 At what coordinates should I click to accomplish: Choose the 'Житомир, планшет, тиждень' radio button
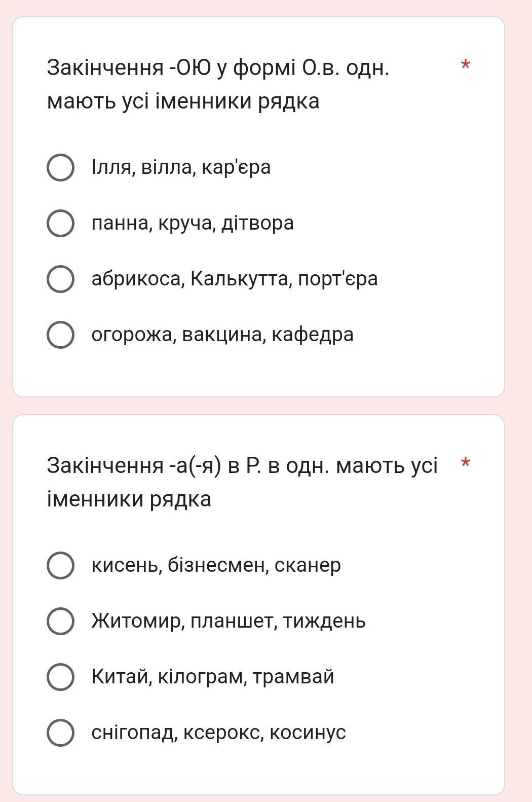[x=60, y=621]
